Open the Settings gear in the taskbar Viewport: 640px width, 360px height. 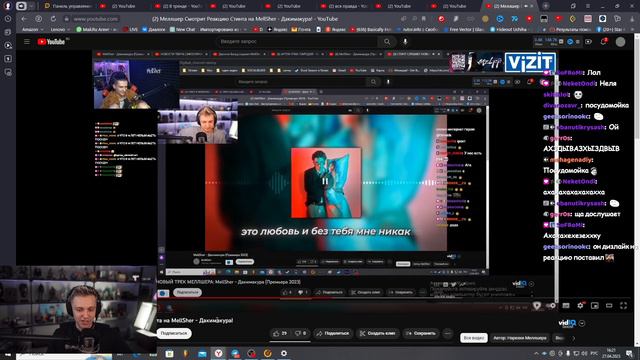coord(284,353)
